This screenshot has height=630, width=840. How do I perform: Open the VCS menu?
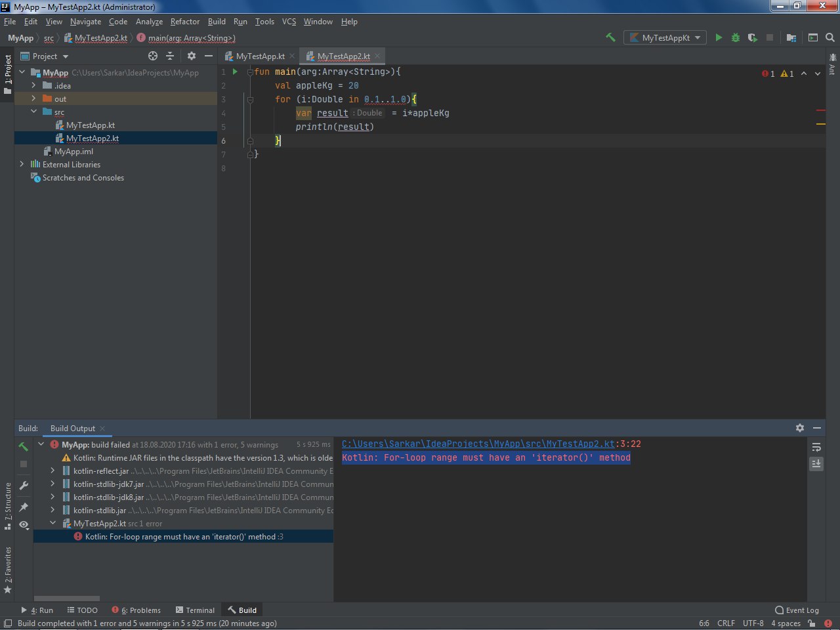coord(289,22)
